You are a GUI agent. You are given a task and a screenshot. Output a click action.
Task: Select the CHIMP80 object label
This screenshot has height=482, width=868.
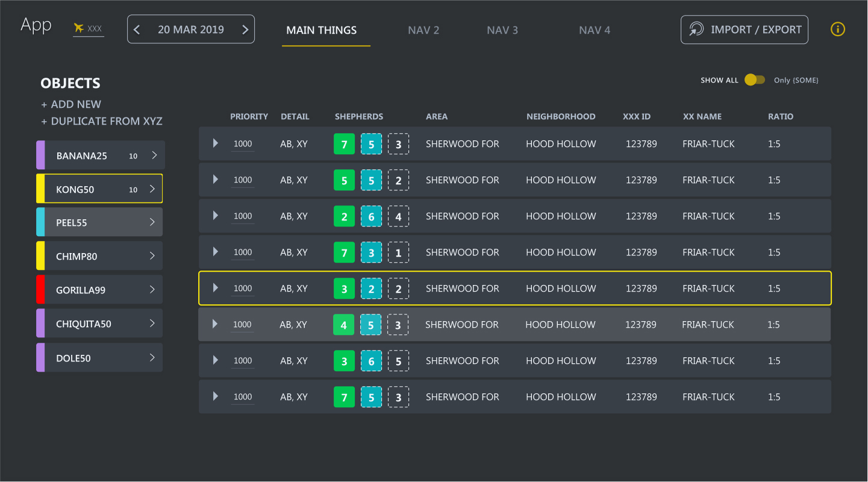coord(76,257)
